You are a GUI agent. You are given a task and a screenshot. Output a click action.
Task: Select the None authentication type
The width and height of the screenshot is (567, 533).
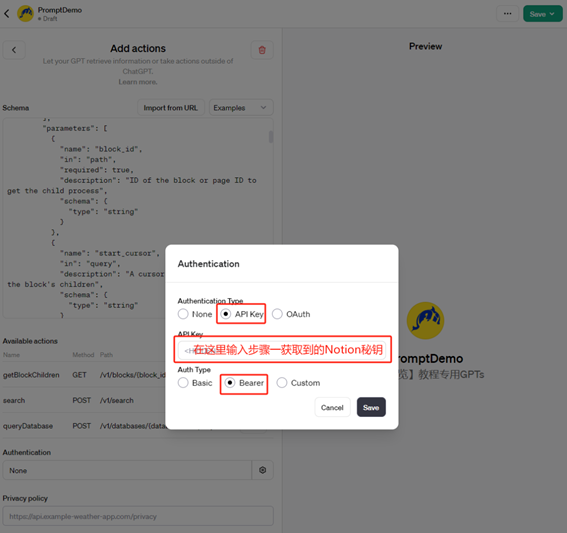tap(183, 314)
